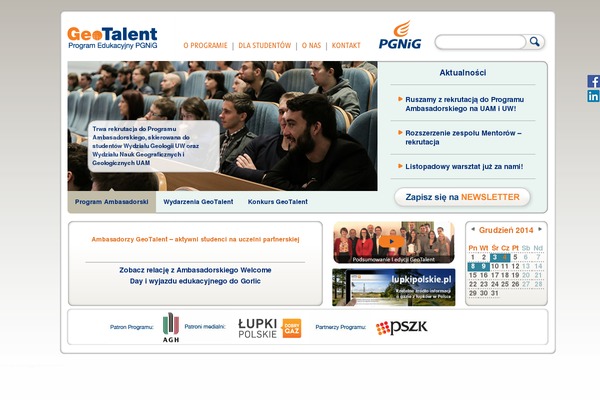600x400 pixels.
Task: Select highlighted day 8 in calendar
Action: tap(473, 266)
